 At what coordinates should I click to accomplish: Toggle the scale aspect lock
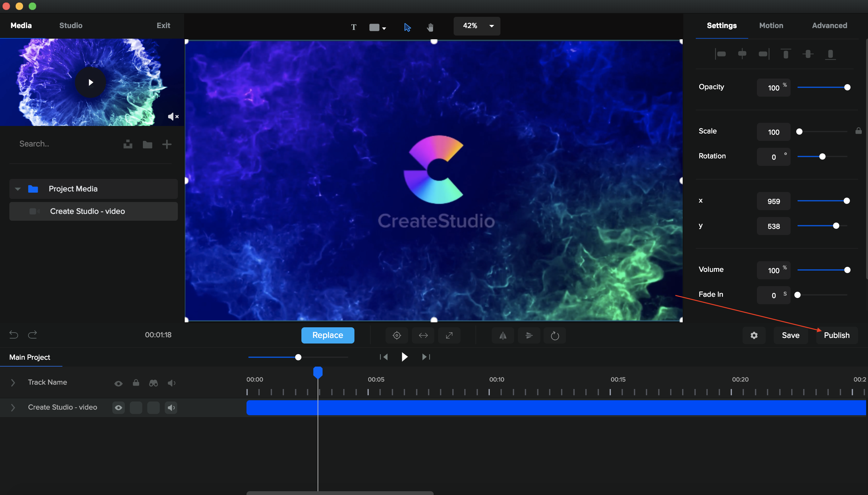[x=858, y=131]
